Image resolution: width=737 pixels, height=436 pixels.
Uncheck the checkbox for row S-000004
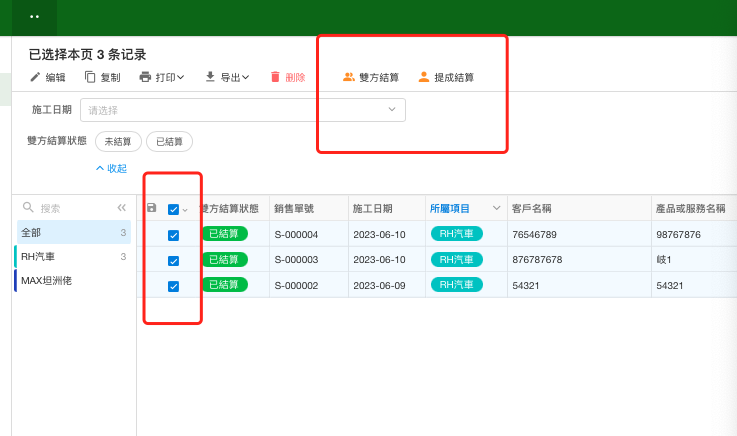(173, 235)
